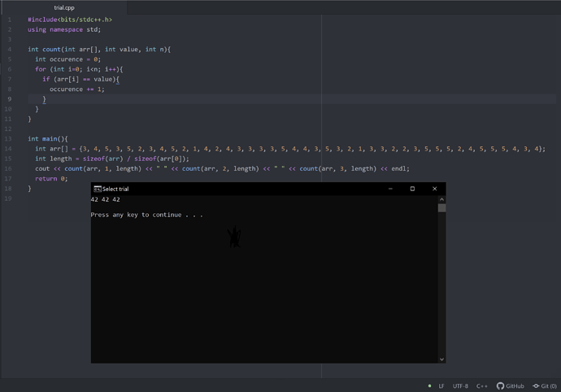Close the Select trial console window
The height and width of the screenshot is (392, 561).
coord(434,189)
